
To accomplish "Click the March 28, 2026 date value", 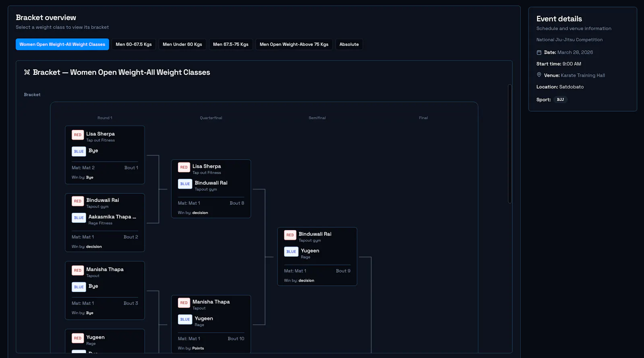I will tap(575, 52).
